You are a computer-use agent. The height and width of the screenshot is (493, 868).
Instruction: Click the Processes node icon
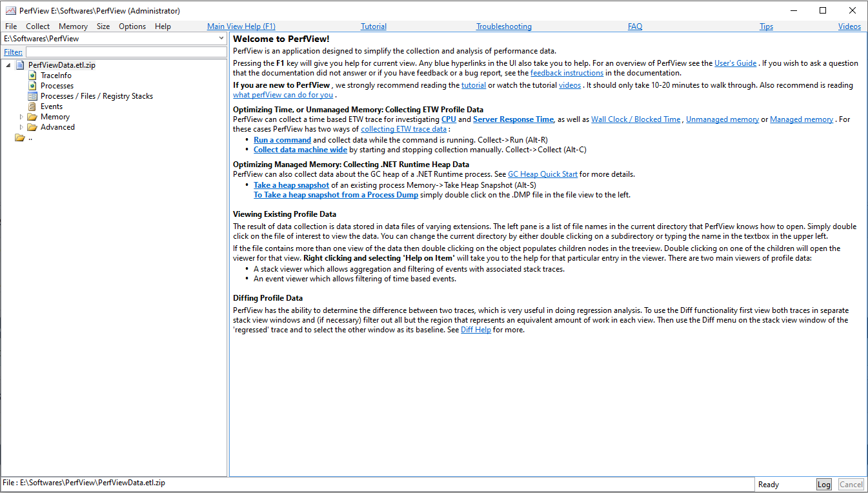pos(32,86)
